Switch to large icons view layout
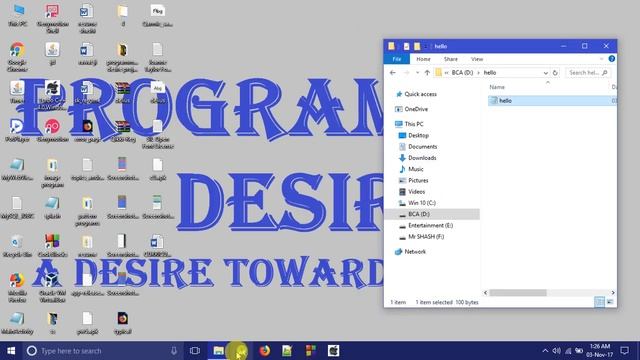Screen dimensions: 640x360 point(610,302)
